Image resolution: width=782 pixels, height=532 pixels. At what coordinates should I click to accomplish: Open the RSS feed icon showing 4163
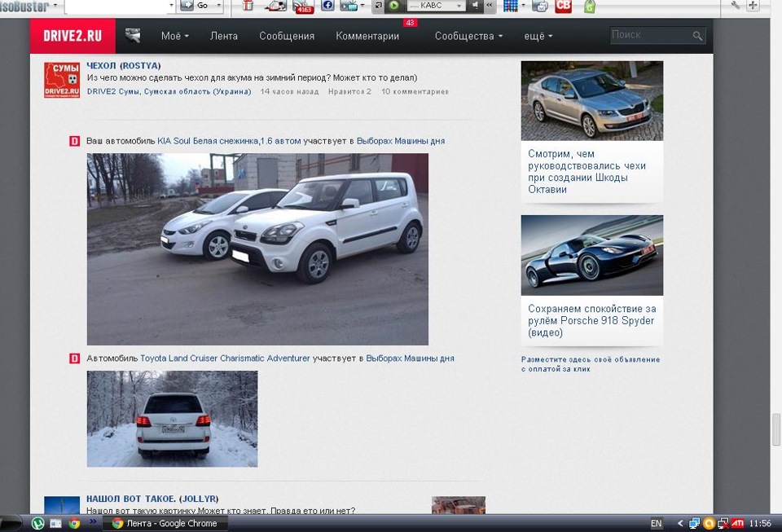pos(303,7)
